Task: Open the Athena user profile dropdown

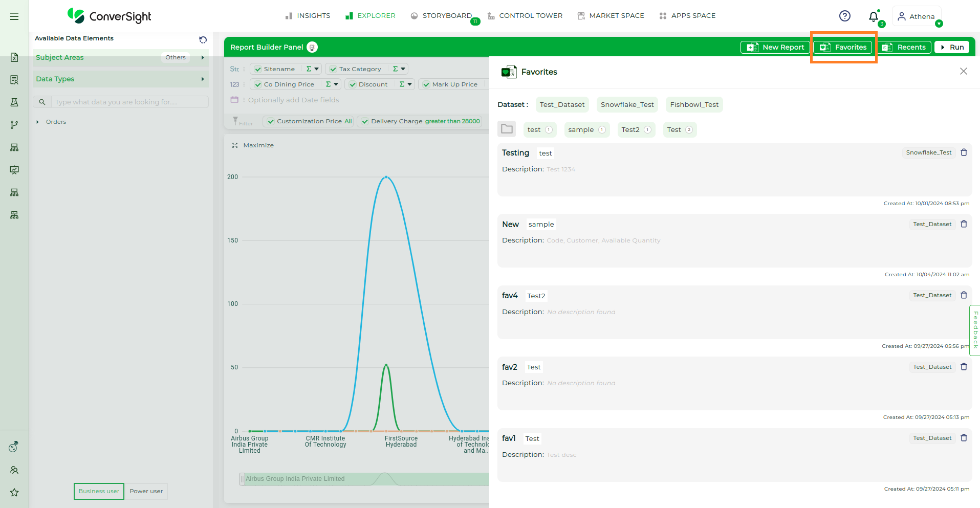Action: coord(917,16)
